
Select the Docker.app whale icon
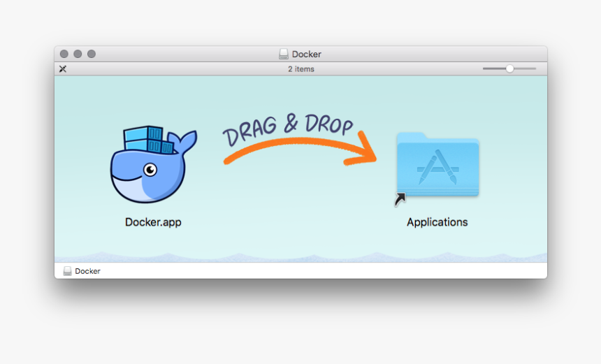click(x=153, y=164)
